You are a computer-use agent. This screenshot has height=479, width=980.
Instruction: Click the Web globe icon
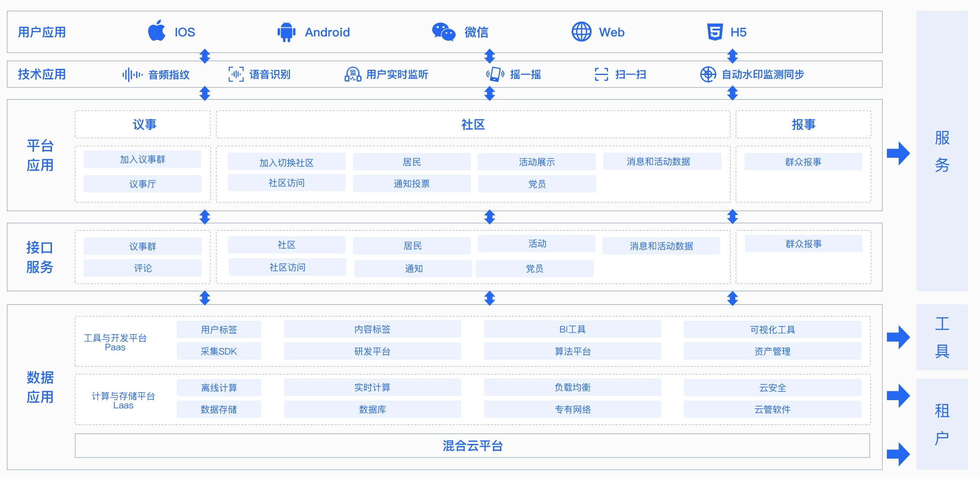click(x=581, y=32)
